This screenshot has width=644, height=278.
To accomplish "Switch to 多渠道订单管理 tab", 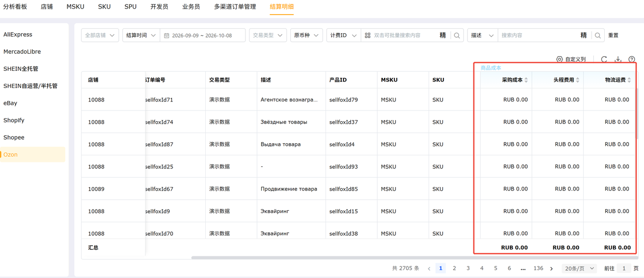I will click(x=235, y=7).
